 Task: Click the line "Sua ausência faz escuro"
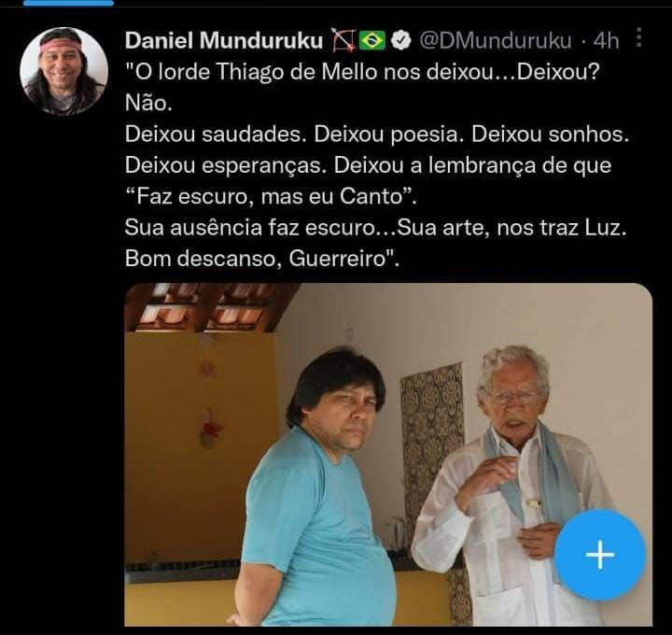[x=376, y=228]
